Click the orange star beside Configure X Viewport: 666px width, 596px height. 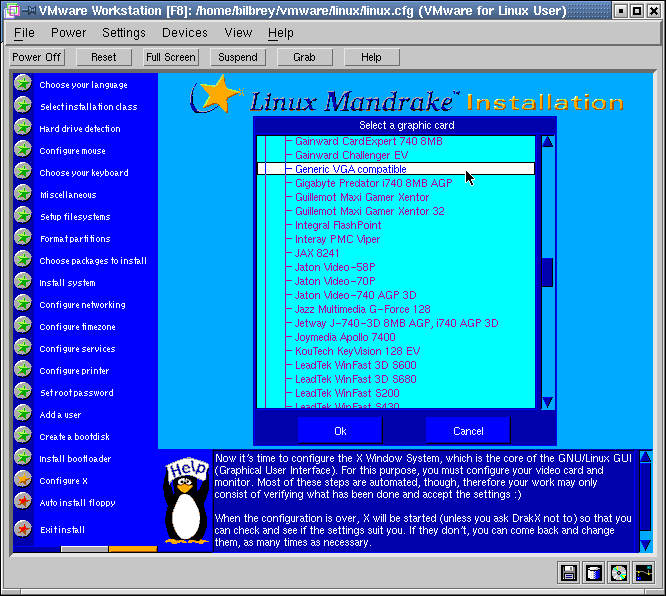pos(22,480)
